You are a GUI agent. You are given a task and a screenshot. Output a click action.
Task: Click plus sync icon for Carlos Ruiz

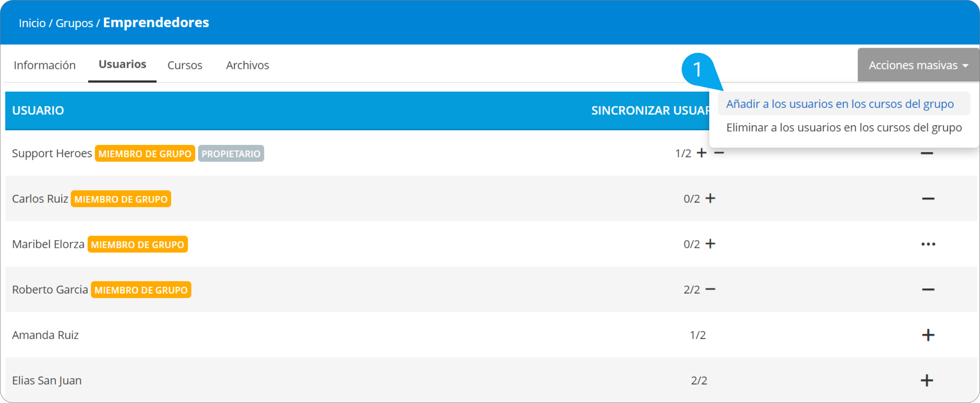click(x=710, y=199)
